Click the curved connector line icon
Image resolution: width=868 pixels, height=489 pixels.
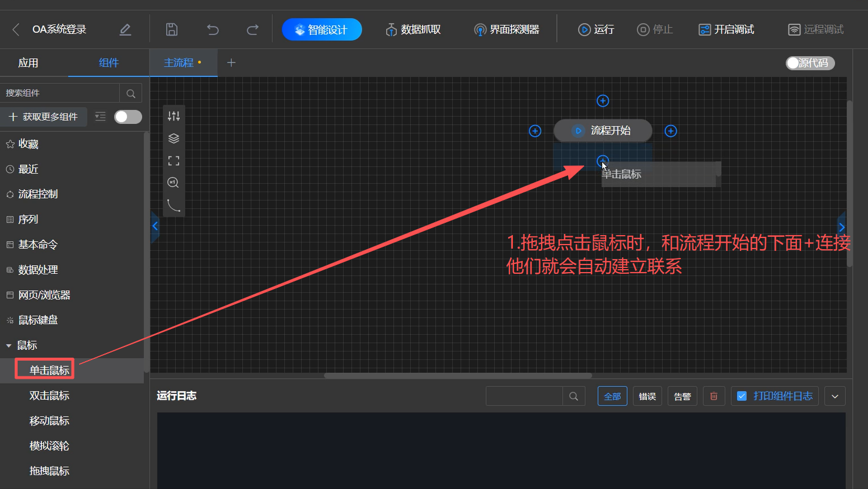[174, 205]
